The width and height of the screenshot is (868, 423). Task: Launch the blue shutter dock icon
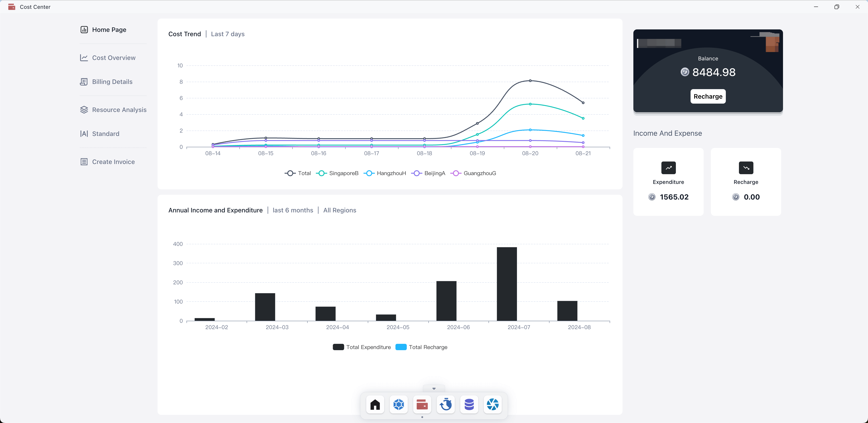tap(493, 404)
